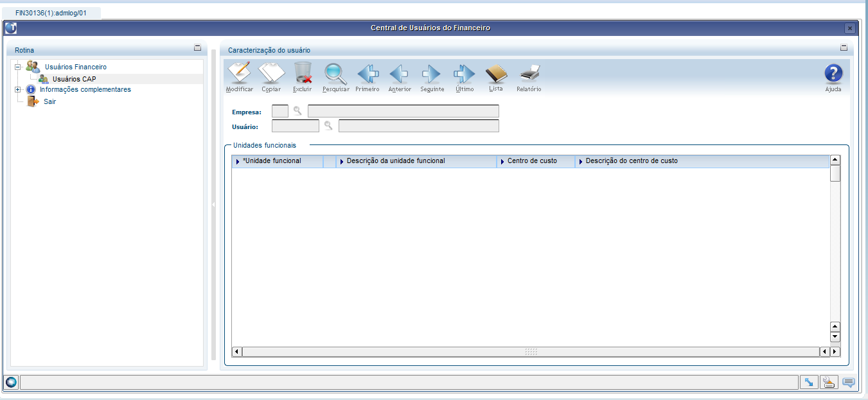This screenshot has width=868, height=400.
Task: Click the Usuário code input field
Action: tap(296, 126)
